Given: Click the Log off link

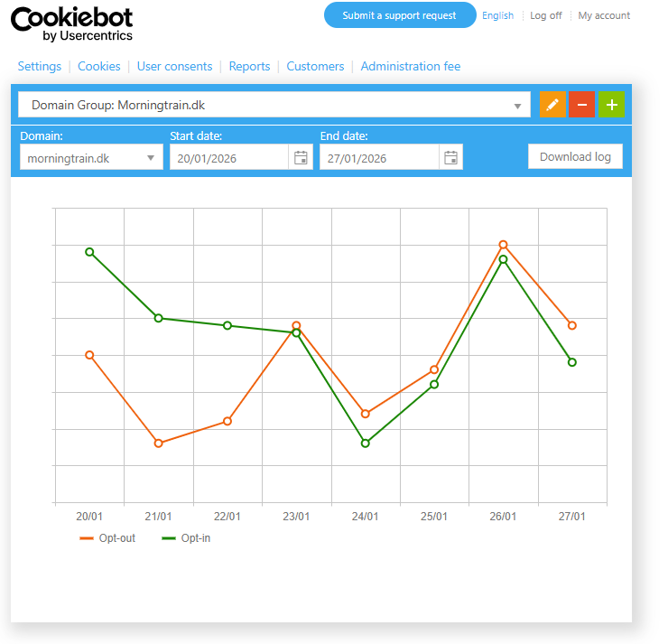Looking at the screenshot, I should click(545, 15).
